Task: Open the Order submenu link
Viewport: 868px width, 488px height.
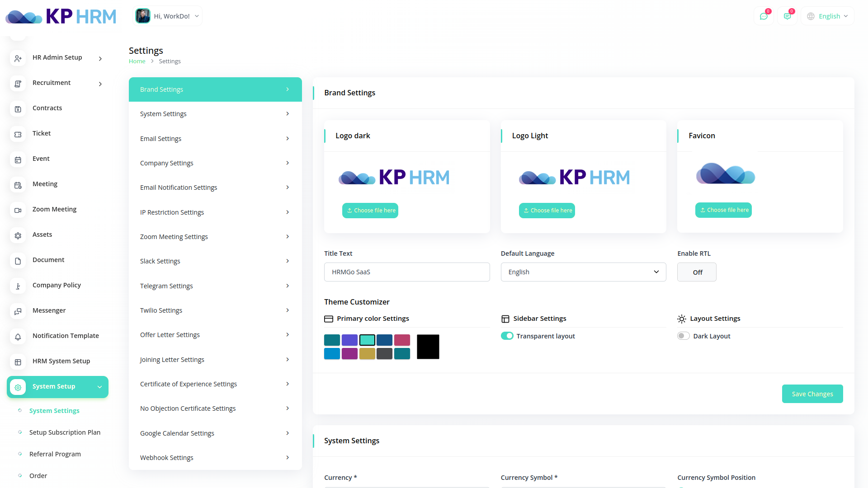Action: point(38,476)
